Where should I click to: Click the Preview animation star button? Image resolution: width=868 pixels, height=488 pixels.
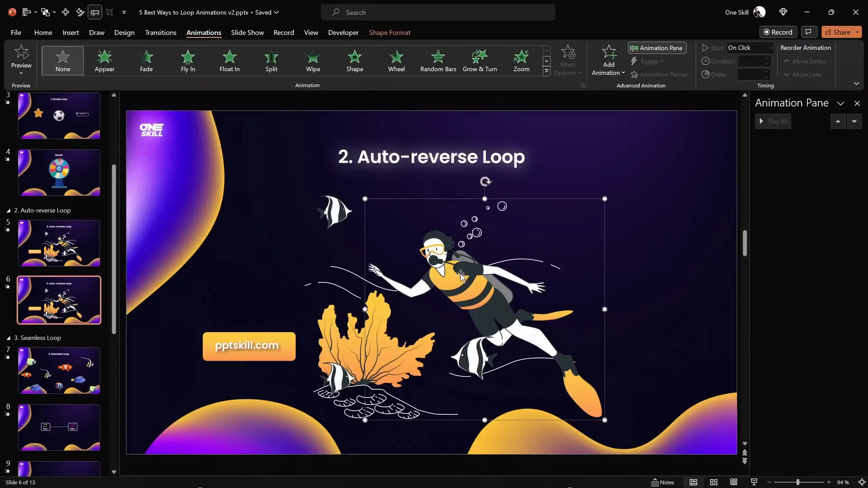(x=21, y=53)
